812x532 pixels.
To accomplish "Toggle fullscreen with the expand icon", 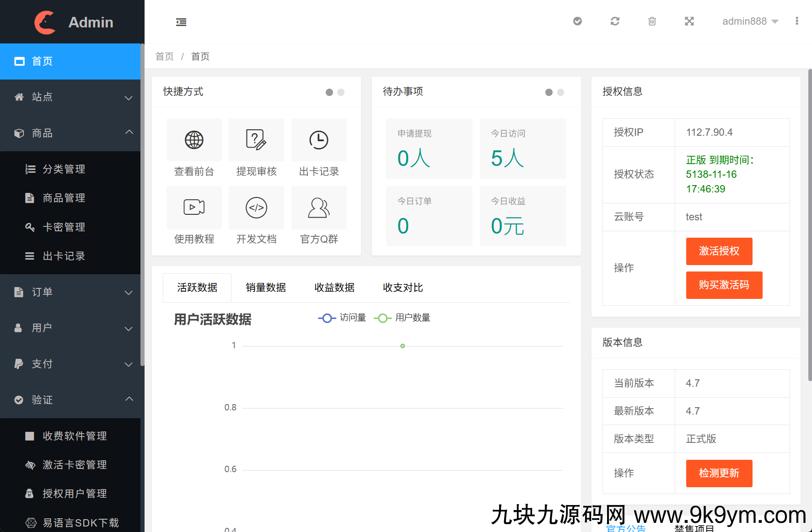I will point(689,21).
